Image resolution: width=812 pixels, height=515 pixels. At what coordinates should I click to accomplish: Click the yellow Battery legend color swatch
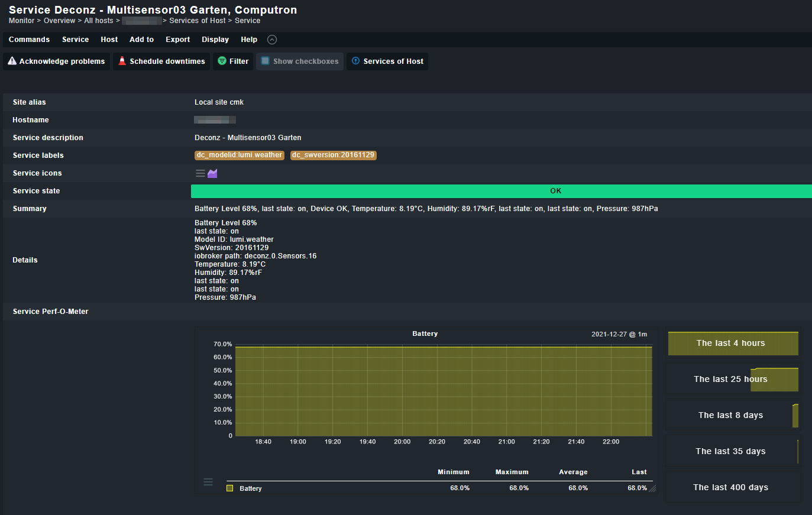(x=229, y=488)
